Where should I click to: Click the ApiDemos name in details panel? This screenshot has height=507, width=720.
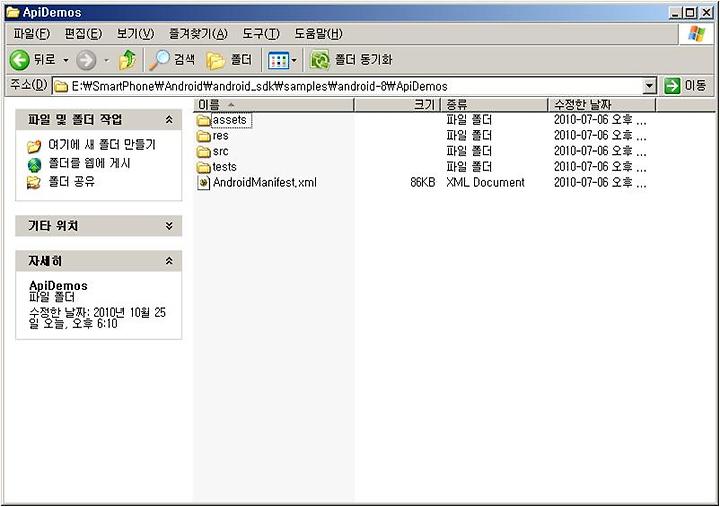[58, 286]
